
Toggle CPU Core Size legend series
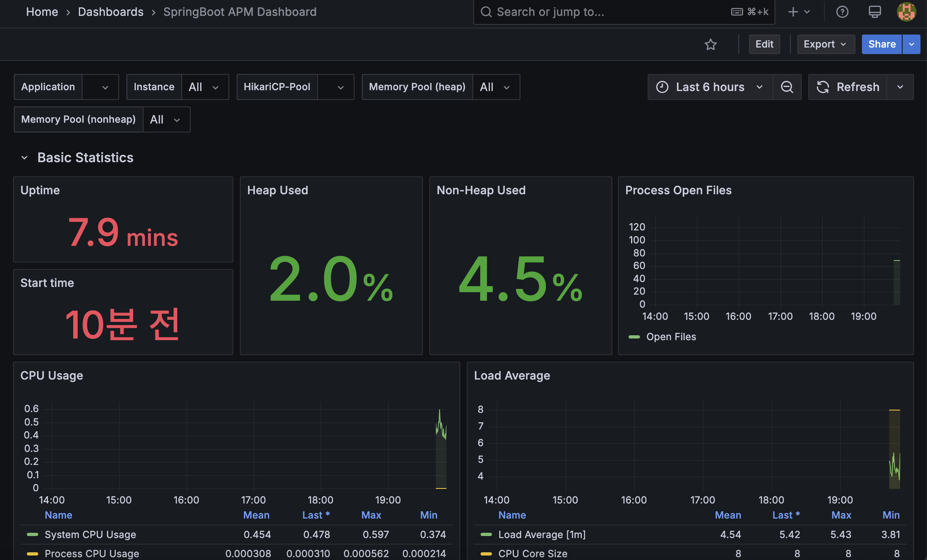[533, 553]
